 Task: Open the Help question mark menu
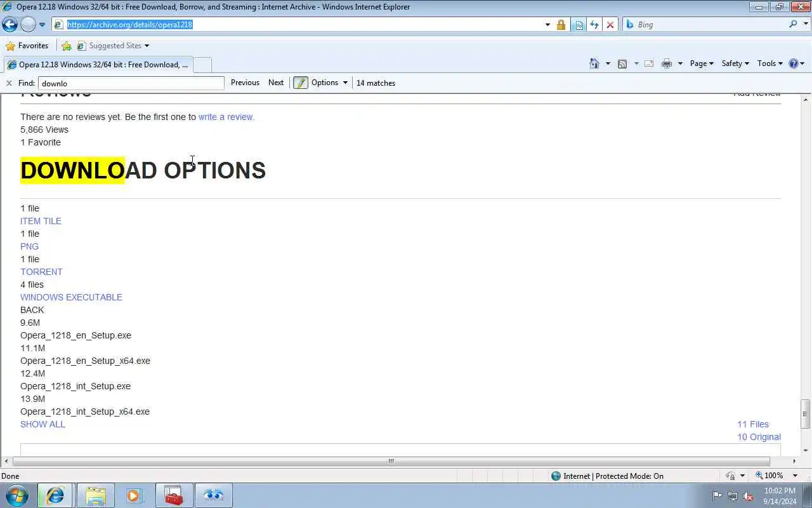pyautogui.click(x=796, y=63)
